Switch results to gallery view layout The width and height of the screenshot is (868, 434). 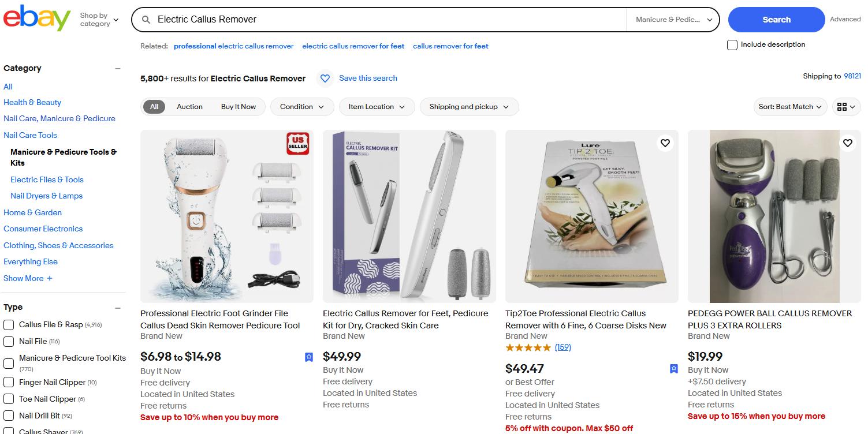[845, 107]
